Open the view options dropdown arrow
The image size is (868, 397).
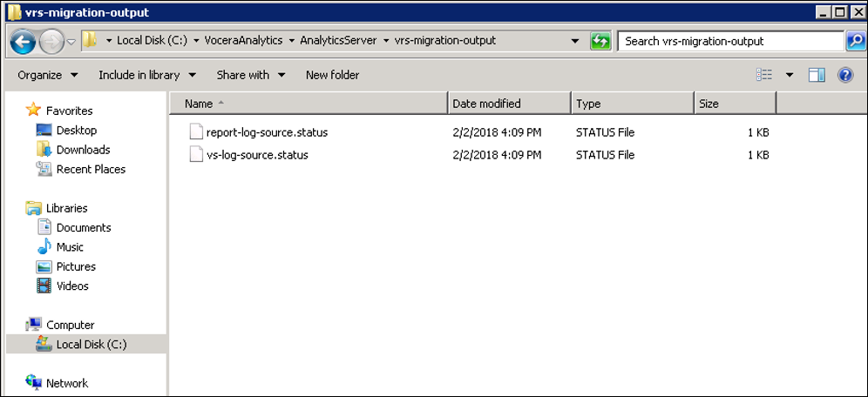click(x=790, y=75)
